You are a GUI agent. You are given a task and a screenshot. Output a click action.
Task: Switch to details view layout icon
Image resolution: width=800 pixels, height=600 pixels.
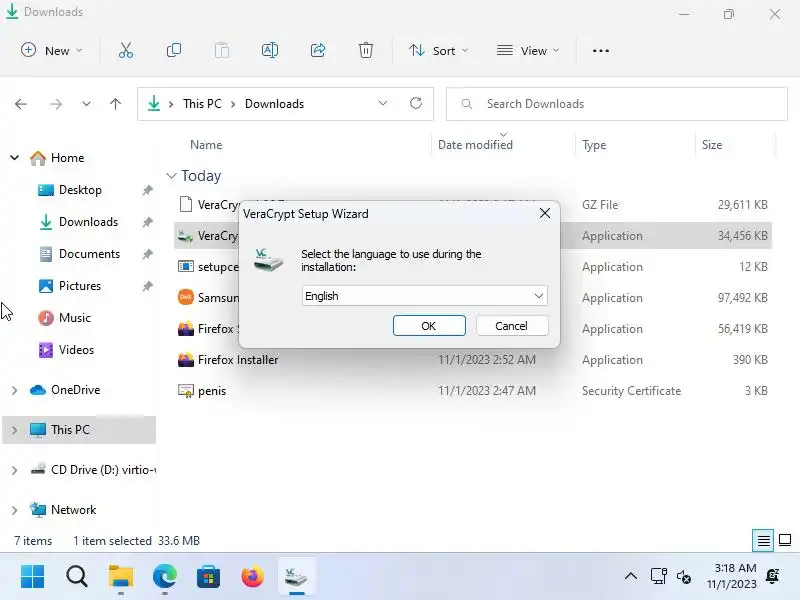click(x=763, y=540)
